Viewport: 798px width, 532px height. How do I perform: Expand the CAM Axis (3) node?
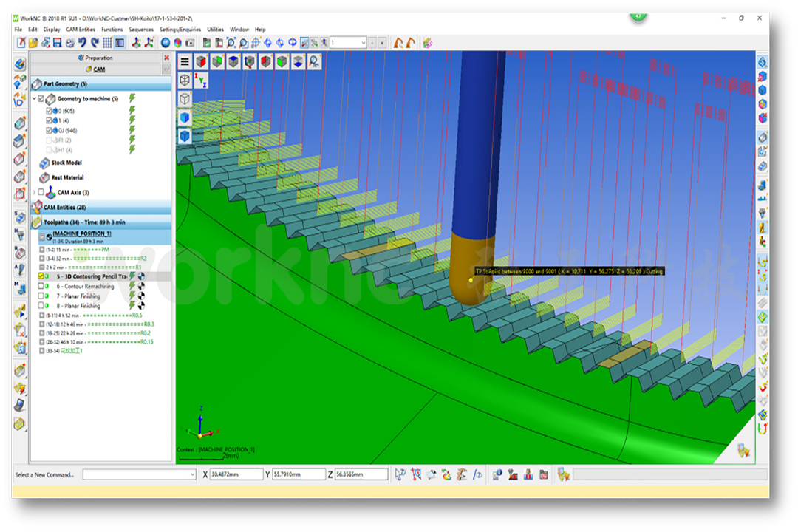pyautogui.click(x=35, y=192)
